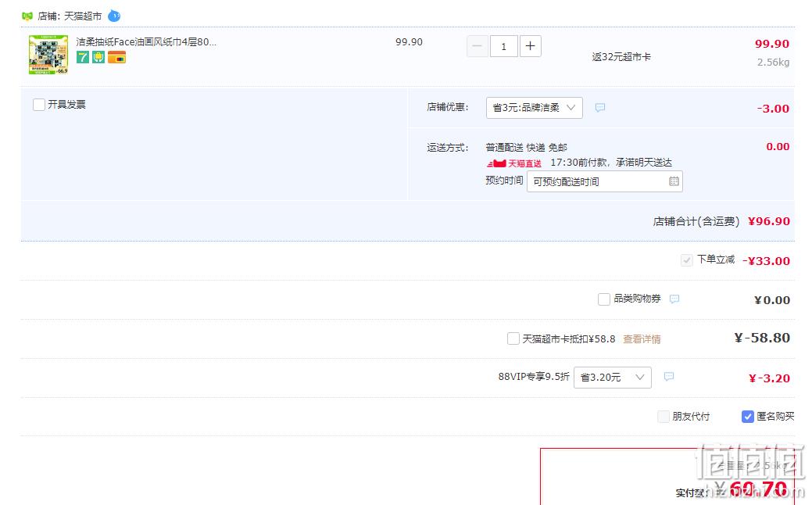Increase quantity with the plus button

(531, 46)
